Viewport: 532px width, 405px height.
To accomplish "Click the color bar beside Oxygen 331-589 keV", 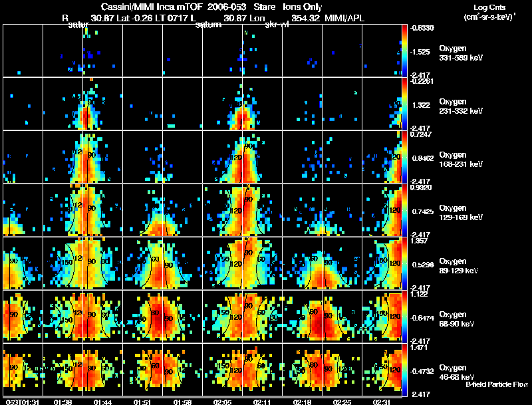I will [x=404, y=51].
